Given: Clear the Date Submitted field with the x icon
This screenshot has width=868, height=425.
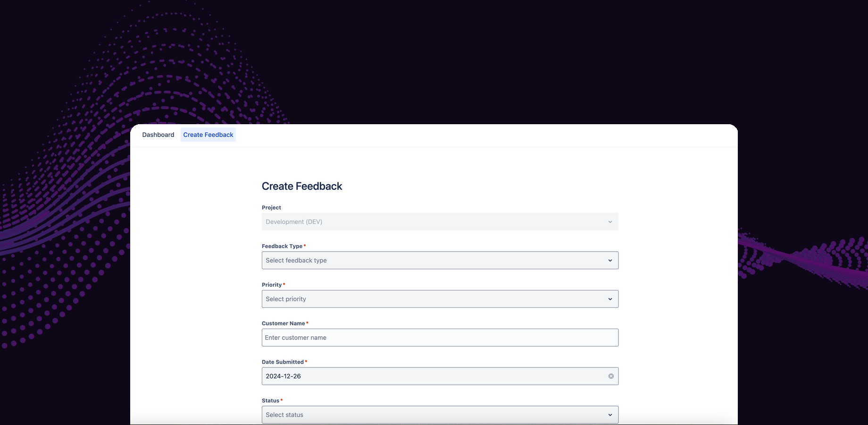Looking at the screenshot, I should tap(611, 376).
